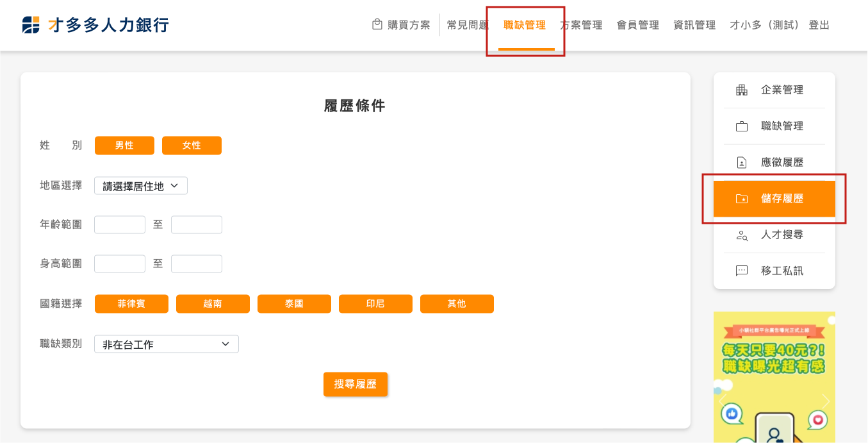Viewport: 868px width, 443px height.
Task: Expand the 職缺類別 dropdown showing 非在台工作
Action: click(x=167, y=344)
